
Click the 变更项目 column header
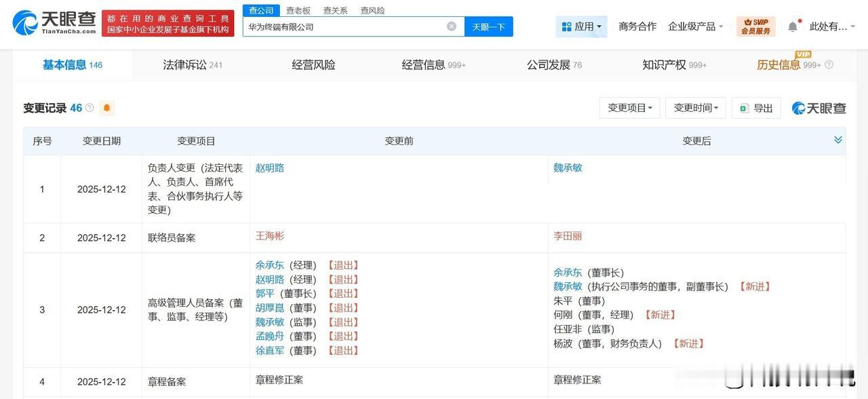point(196,141)
